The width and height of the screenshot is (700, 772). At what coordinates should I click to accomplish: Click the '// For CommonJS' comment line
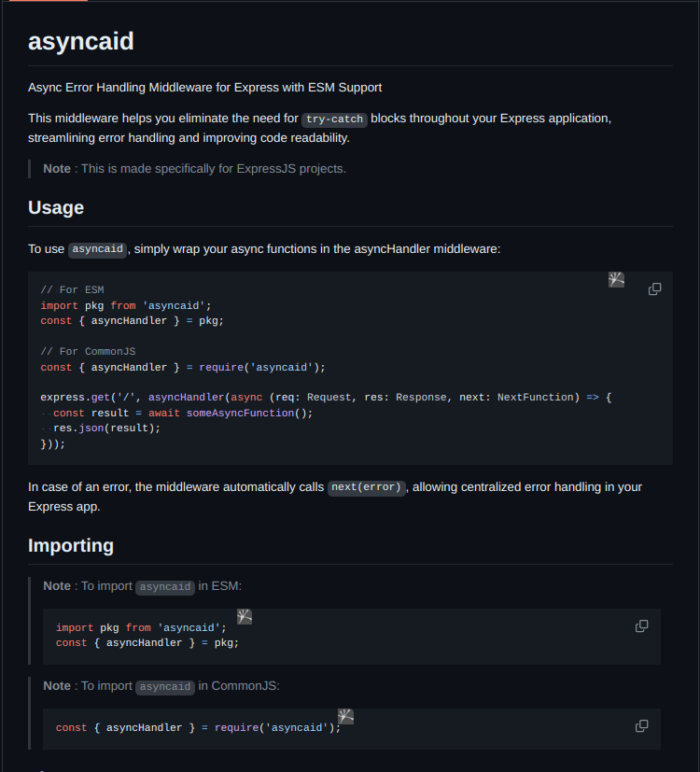coord(88,352)
